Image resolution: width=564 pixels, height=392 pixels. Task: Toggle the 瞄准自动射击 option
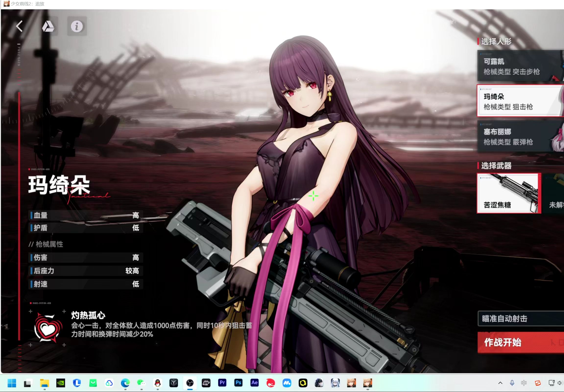[x=521, y=318]
